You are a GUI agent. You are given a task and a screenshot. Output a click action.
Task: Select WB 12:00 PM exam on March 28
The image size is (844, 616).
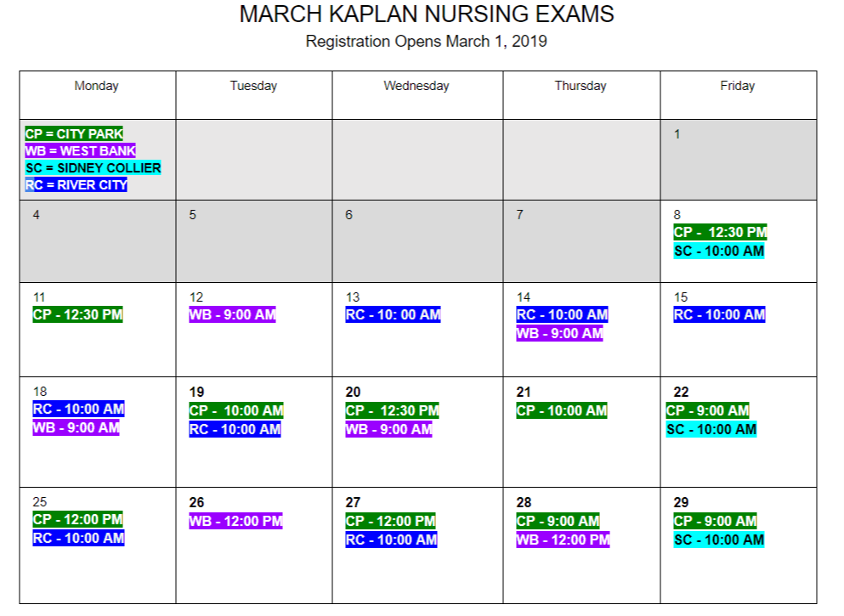tap(563, 540)
